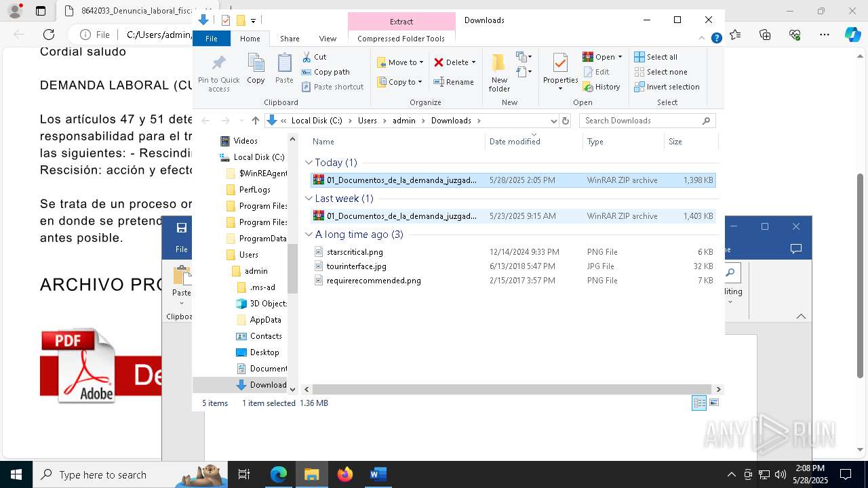Refresh the Downloads folder view
This screenshot has width=868, height=488.
click(x=566, y=121)
